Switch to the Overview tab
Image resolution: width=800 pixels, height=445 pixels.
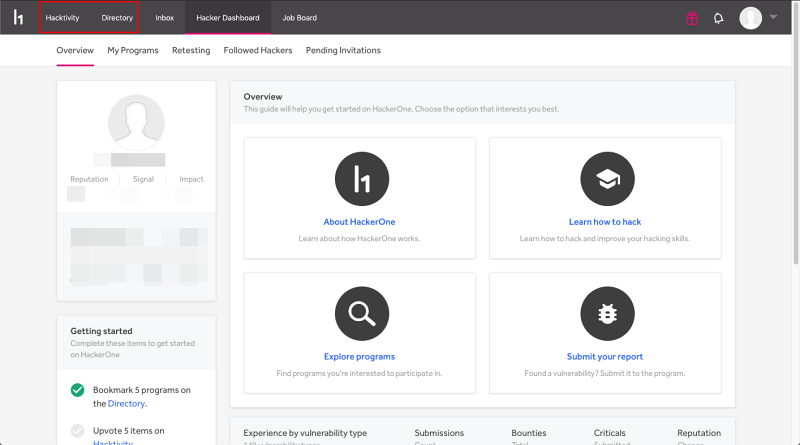(75, 51)
